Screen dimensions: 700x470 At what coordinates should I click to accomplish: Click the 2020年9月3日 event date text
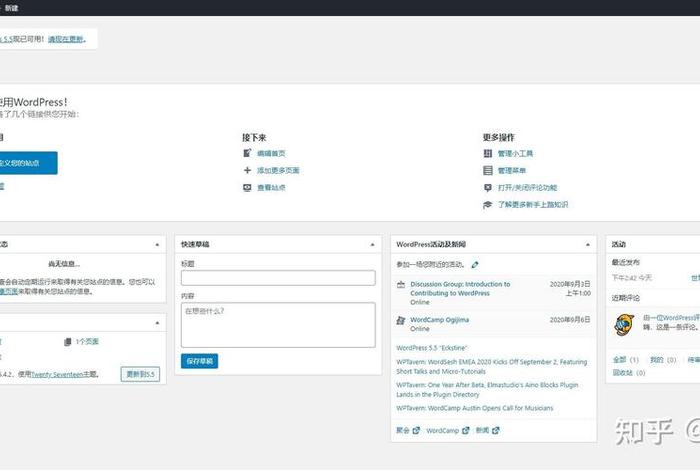[x=570, y=284]
